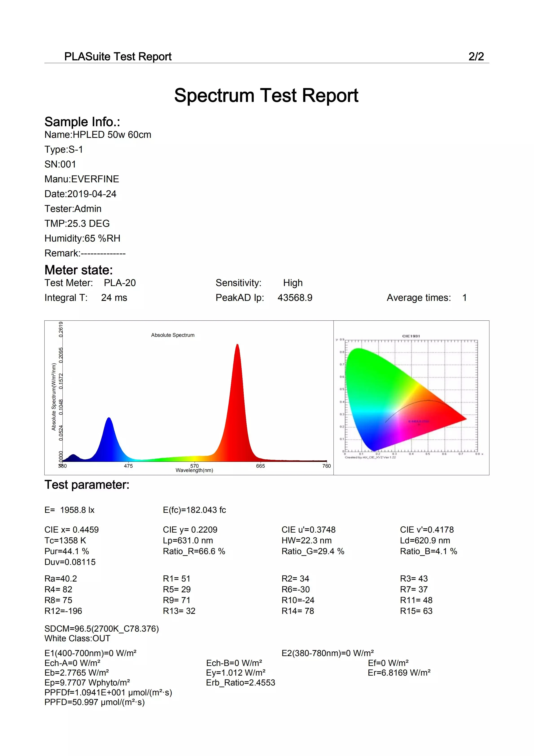Click the Manu:EVERFINE text
The height and width of the screenshot is (756, 534).
coord(82,179)
